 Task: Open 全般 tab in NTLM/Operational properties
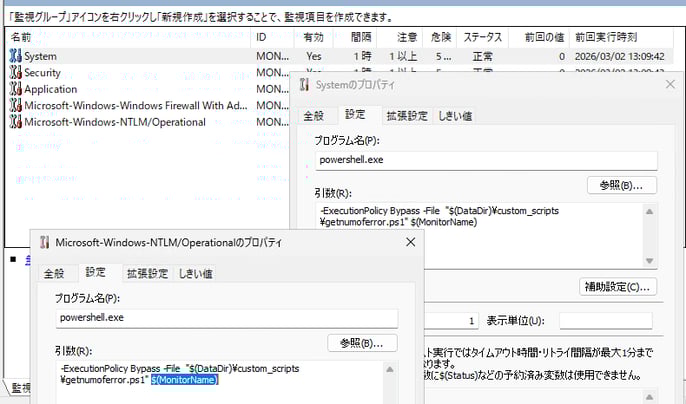point(54,274)
